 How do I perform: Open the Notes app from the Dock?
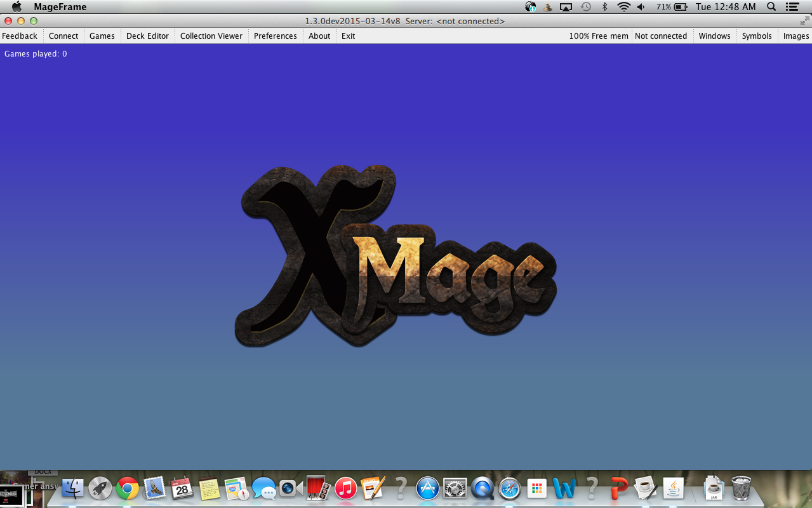pos(210,488)
